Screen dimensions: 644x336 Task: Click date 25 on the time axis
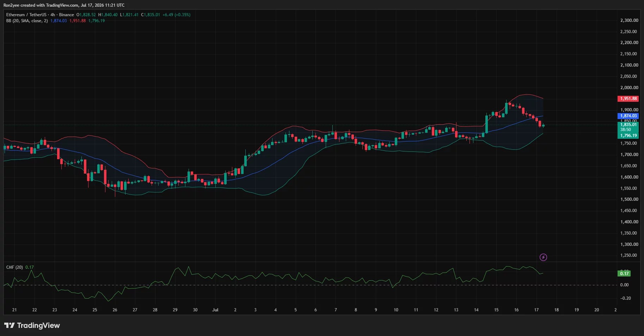click(x=95, y=310)
